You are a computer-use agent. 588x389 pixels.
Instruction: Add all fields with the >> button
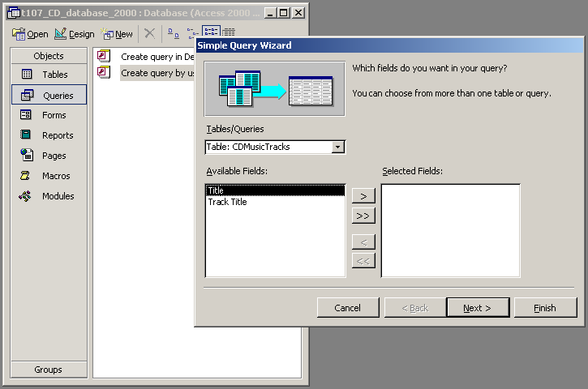(363, 215)
